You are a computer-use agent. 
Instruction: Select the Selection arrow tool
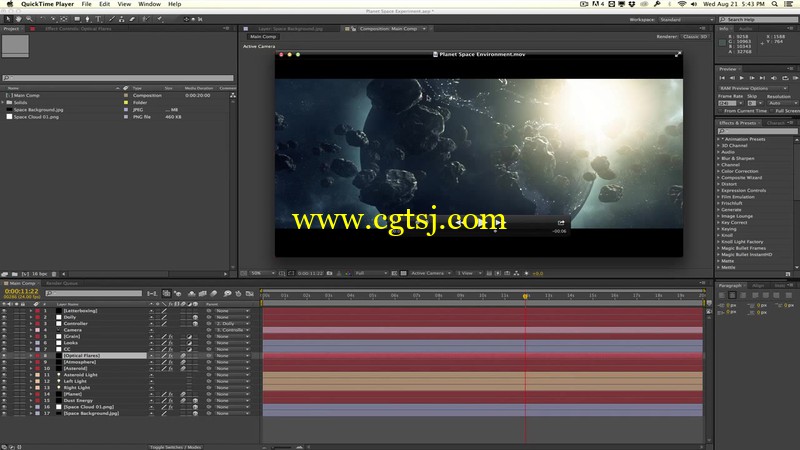8,19
